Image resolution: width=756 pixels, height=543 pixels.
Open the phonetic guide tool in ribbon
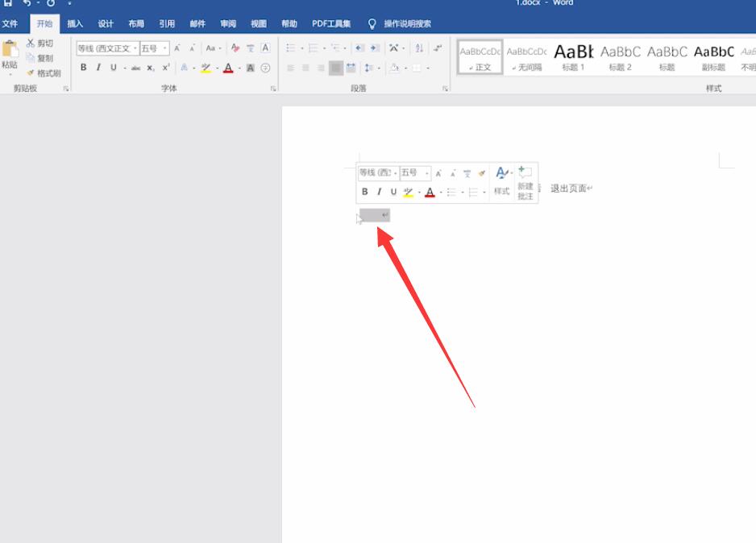(250, 48)
